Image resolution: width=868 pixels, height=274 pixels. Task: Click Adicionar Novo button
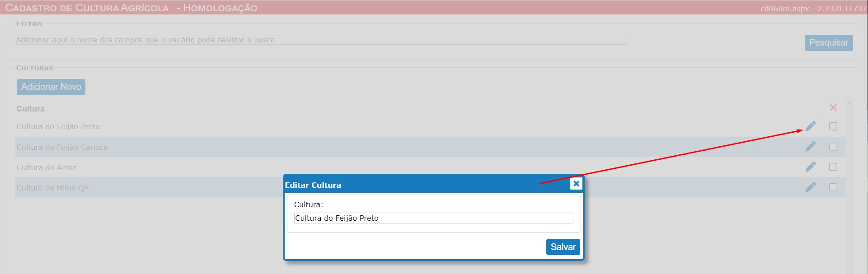tap(51, 87)
